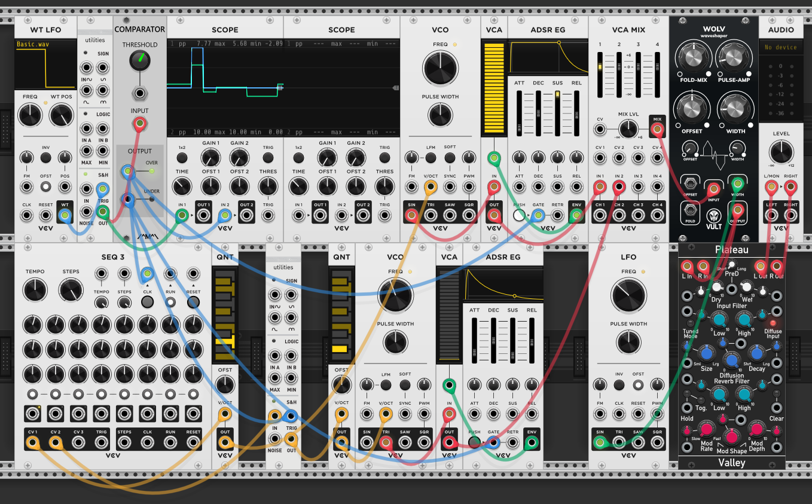This screenshot has height=504, width=812.
Task: Open the Basic.wav wavetable display
Action: point(45,65)
